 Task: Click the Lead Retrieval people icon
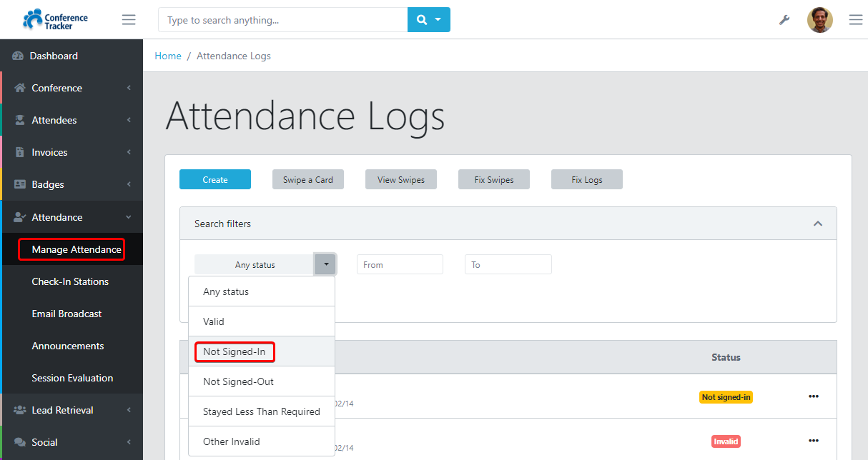pos(20,410)
